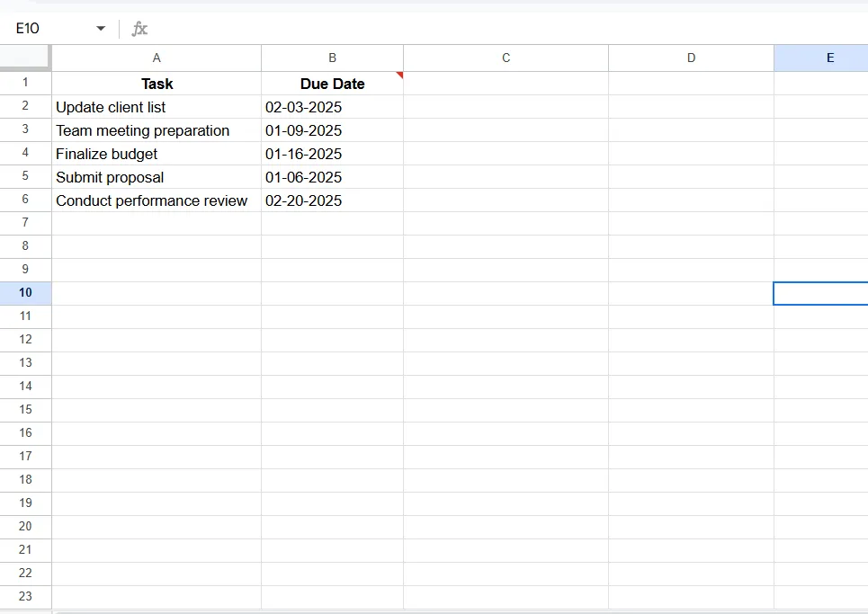Select row 7 header
The width and height of the screenshot is (868, 614).
25,222
